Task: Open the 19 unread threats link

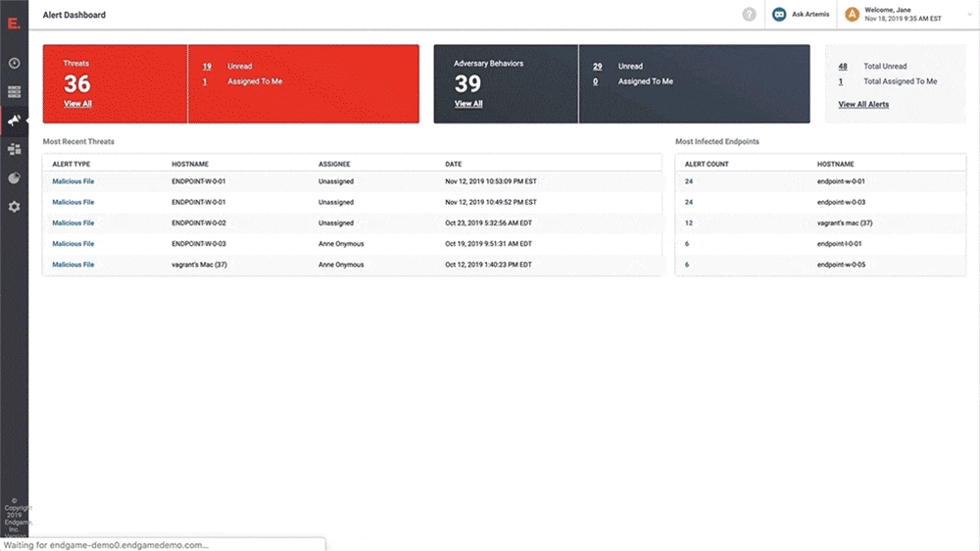Action: click(x=207, y=67)
